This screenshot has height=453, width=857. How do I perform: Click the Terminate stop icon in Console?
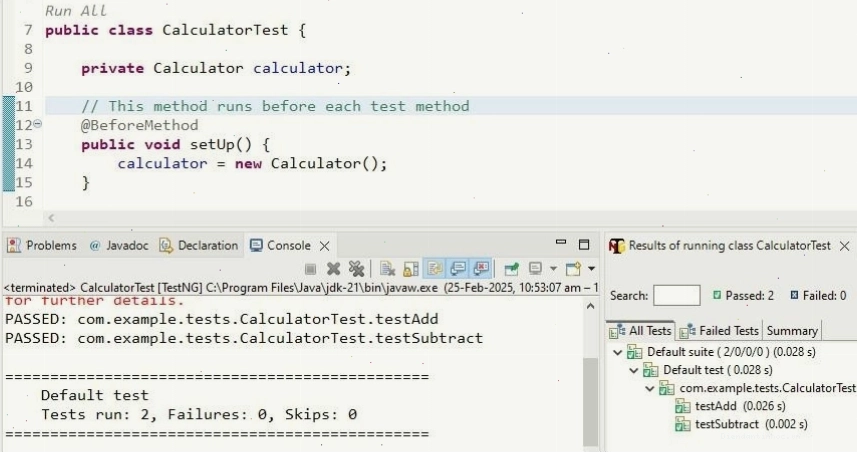[310, 269]
